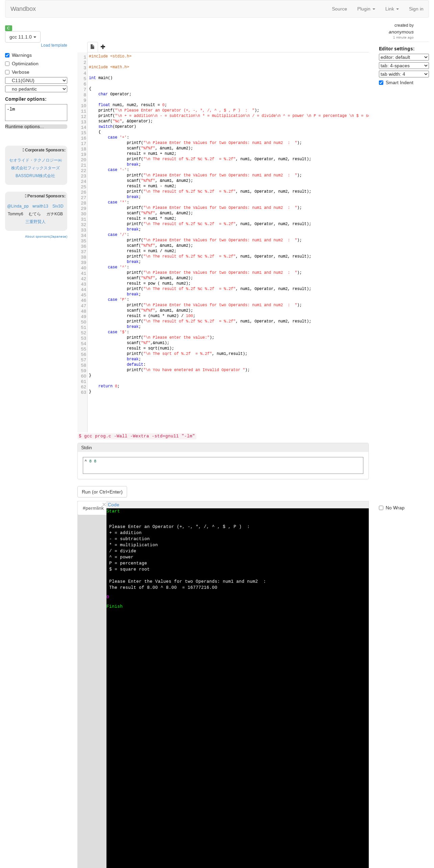Click '#include <math.h>' code line
Screen dimensions: 434x868
tap(109, 67)
